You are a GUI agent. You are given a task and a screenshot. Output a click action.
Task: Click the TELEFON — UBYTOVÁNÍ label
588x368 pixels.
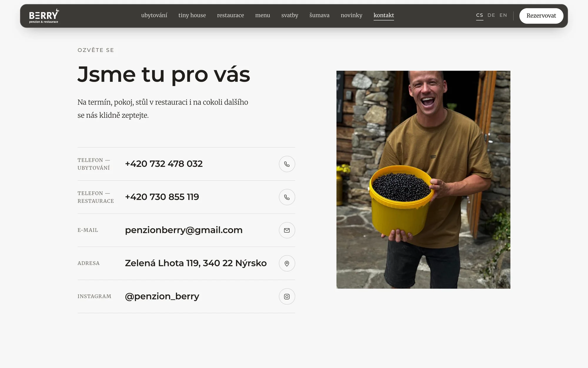click(94, 164)
